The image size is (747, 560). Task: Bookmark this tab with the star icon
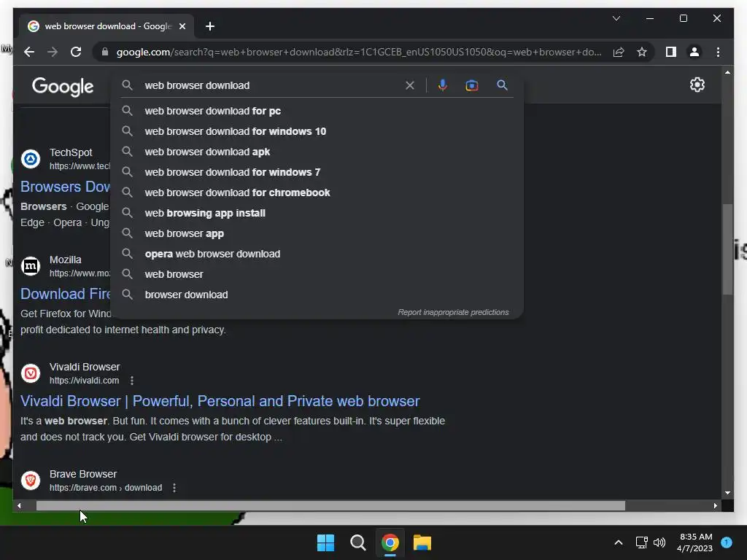tap(642, 52)
